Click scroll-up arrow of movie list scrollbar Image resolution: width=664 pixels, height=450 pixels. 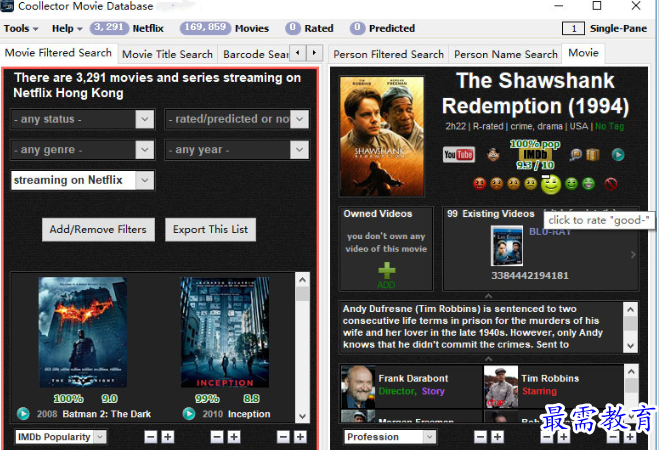(x=302, y=280)
